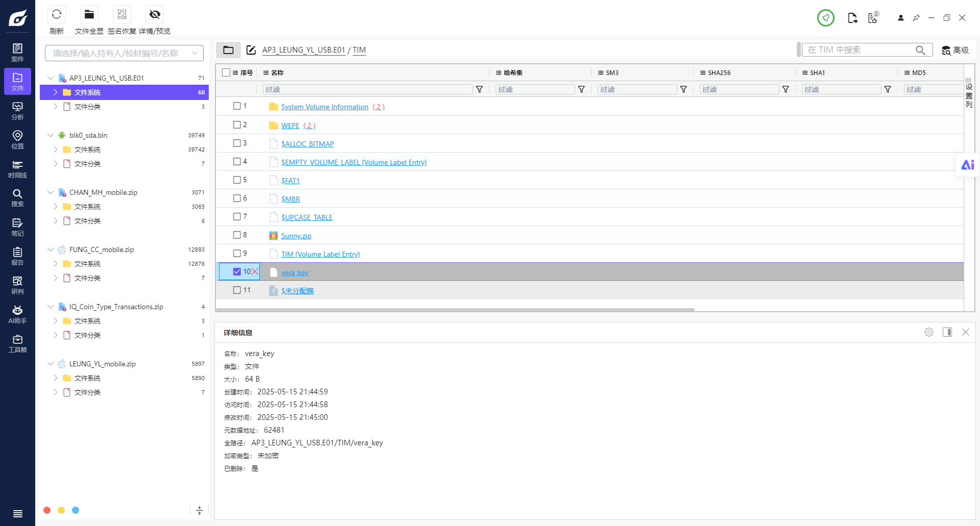Viewport: 980px width, 526px height.
Task: Check the checkbox for row 8 Sunny.zip
Action: click(x=237, y=235)
